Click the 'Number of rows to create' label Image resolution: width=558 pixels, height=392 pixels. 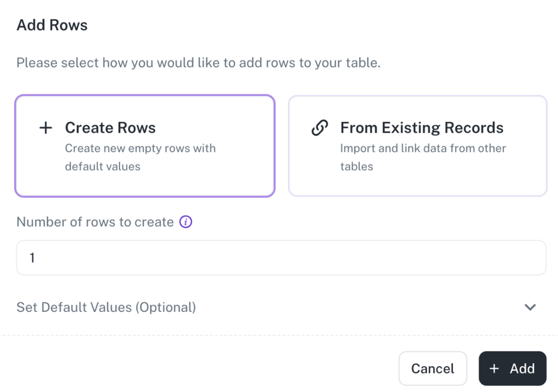95,222
